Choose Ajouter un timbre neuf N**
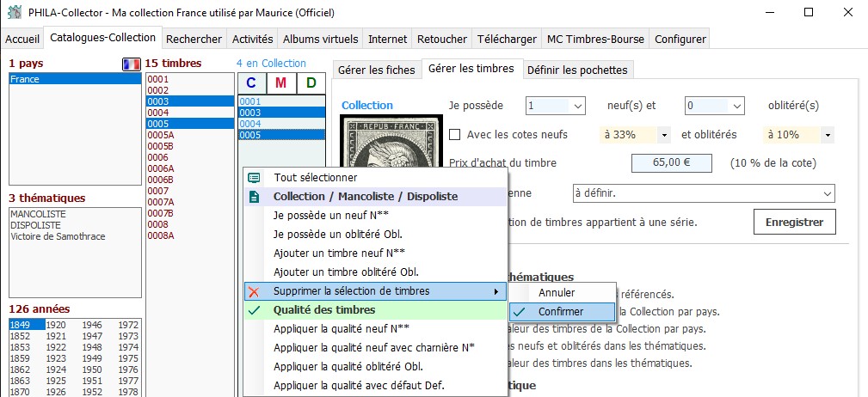The height and width of the screenshot is (397, 868). 375,253
